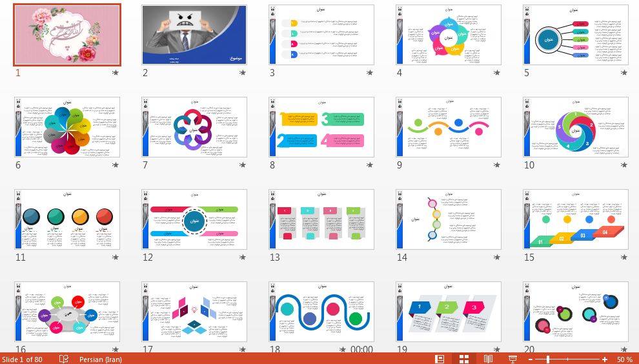Screen dimensions: 639x364
Task: Select the Slide Sorter view icon
Action: coord(463,359)
